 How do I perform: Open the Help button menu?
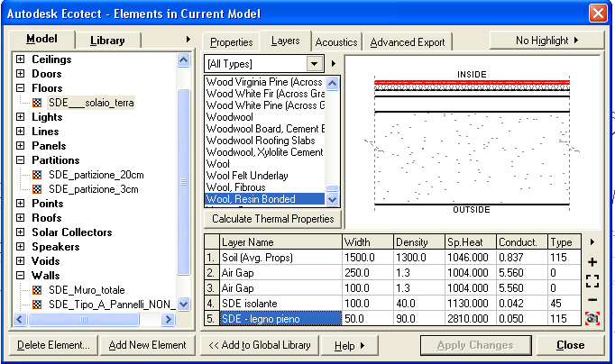pos(349,346)
